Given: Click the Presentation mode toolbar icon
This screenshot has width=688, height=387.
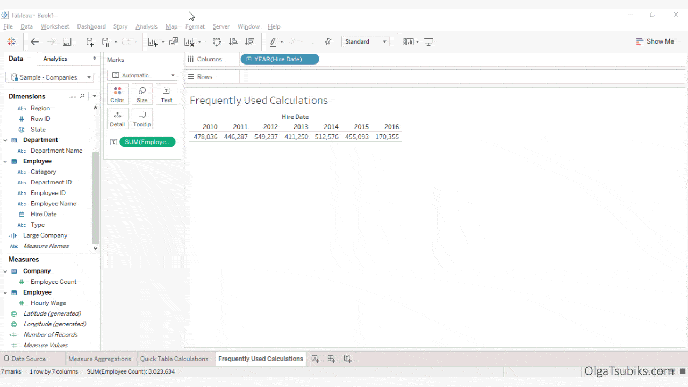Looking at the screenshot, I should (x=429, y=42).
